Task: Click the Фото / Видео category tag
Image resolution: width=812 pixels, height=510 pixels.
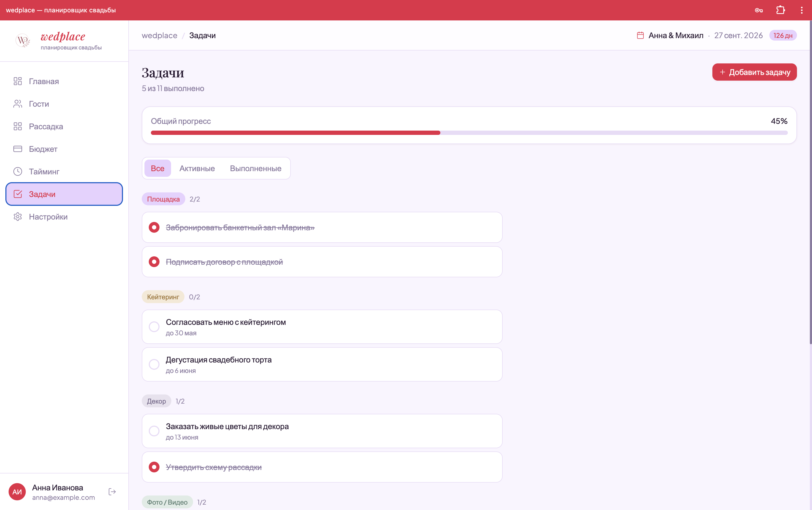Action: [167, 502]
